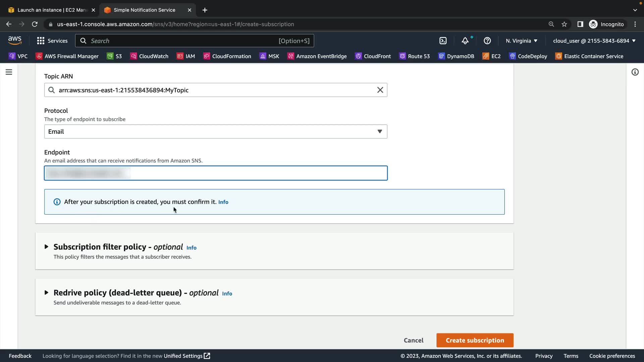Open a new browser tab
Viewport: 644px width, 362px height.
point(205,10)
